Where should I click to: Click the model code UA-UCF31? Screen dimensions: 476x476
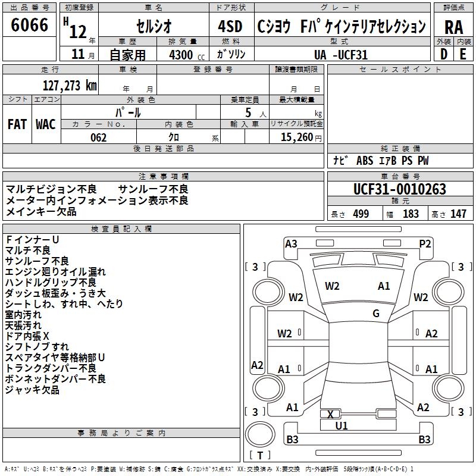[341, 55]
